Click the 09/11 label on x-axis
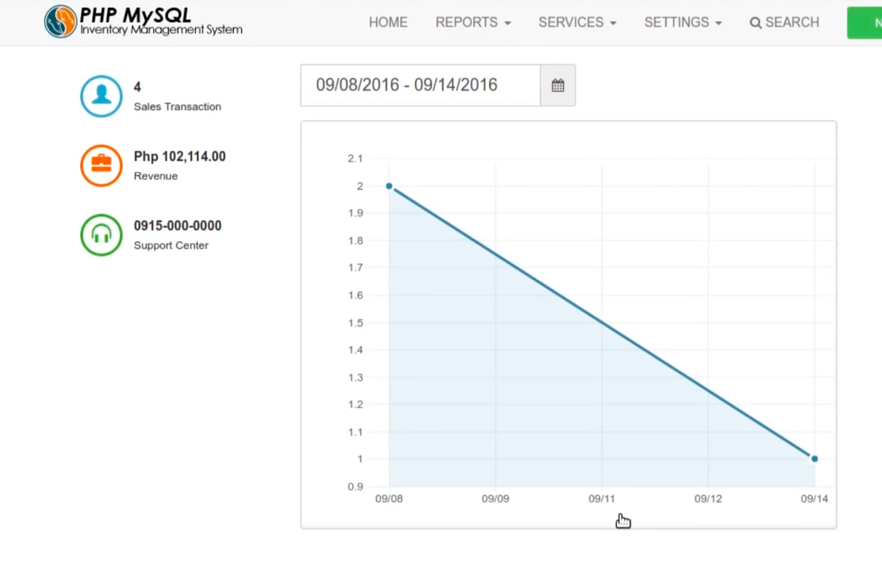 (601, 499)
